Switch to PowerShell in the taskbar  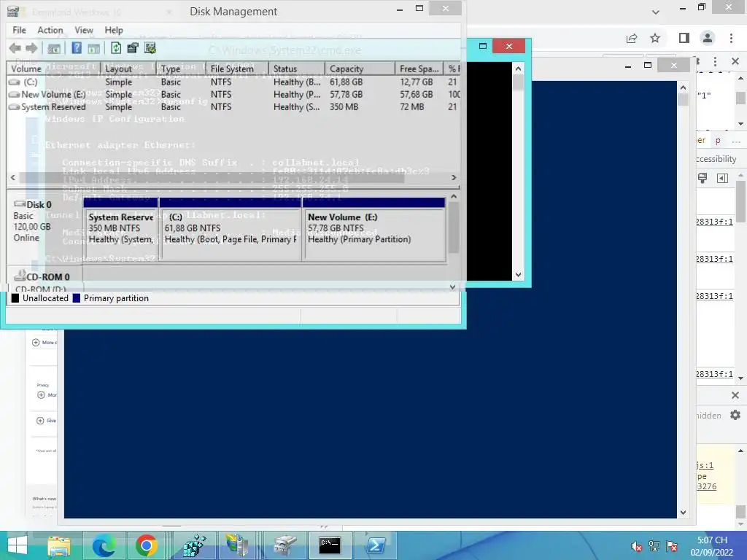(375, 545)
